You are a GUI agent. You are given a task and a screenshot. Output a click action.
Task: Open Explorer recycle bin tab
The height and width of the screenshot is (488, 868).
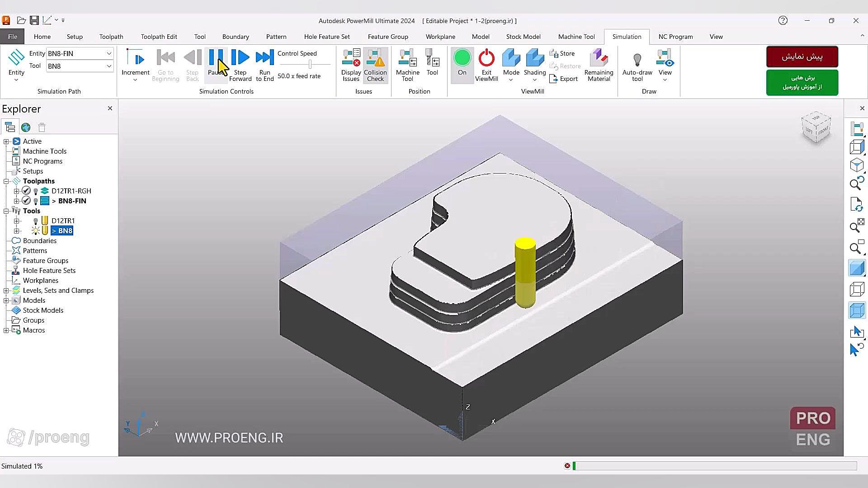tap(42, 127)
